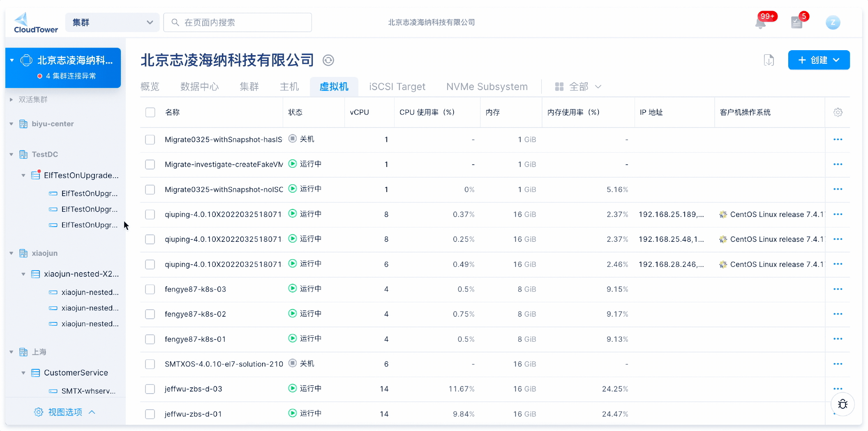Open the bug report floating icon

click(843, 404)
